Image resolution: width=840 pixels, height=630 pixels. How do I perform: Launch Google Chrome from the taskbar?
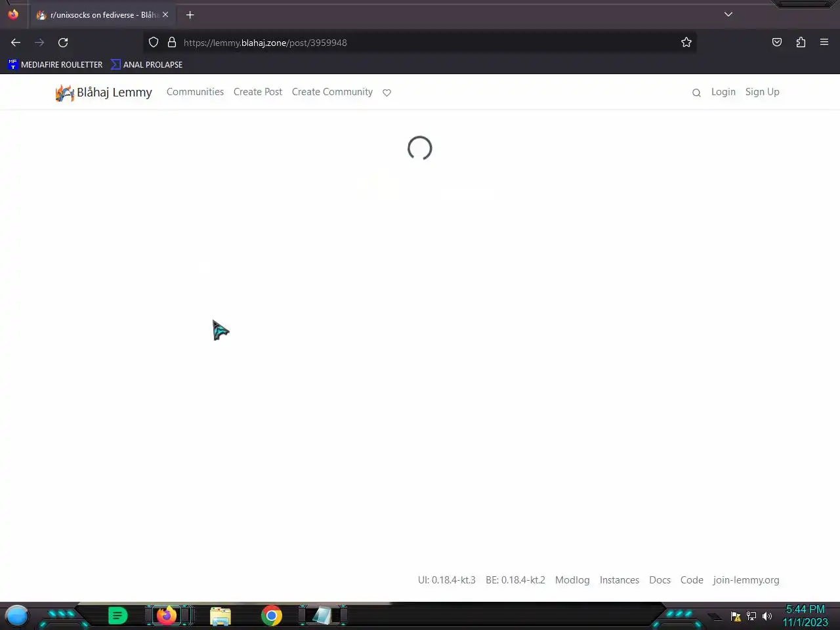point(271,616)
